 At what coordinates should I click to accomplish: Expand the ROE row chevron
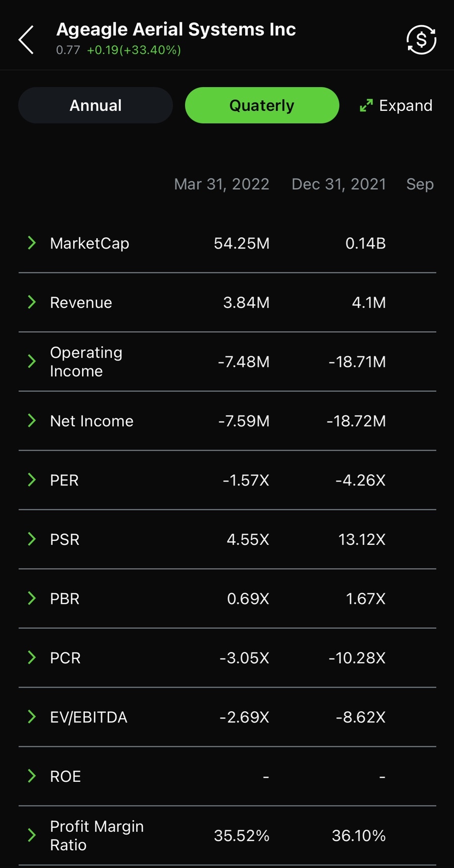pyautogui.click(x=31, y=776)
